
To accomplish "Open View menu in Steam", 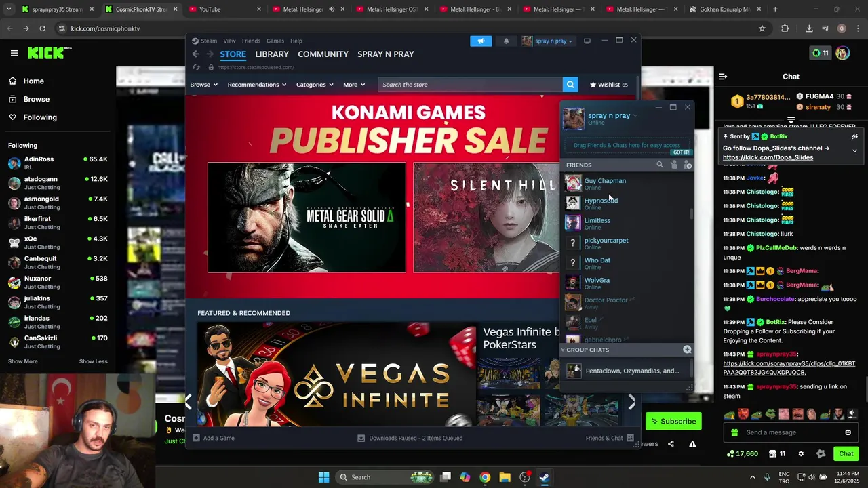I will (230, 41).
